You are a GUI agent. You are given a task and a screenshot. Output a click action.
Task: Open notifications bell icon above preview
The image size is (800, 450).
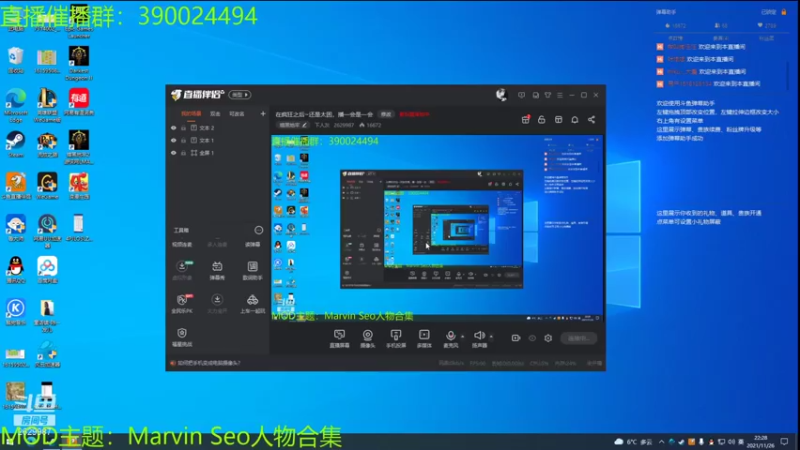click(x=575, y=119)
